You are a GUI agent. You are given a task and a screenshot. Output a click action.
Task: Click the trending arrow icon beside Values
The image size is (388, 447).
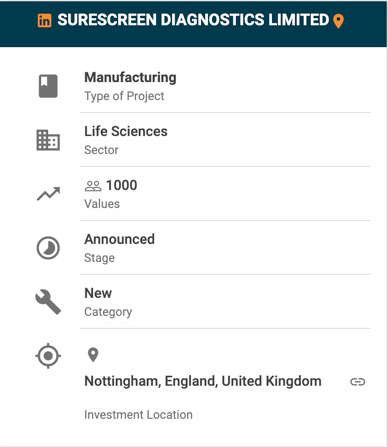coord(48,194)
